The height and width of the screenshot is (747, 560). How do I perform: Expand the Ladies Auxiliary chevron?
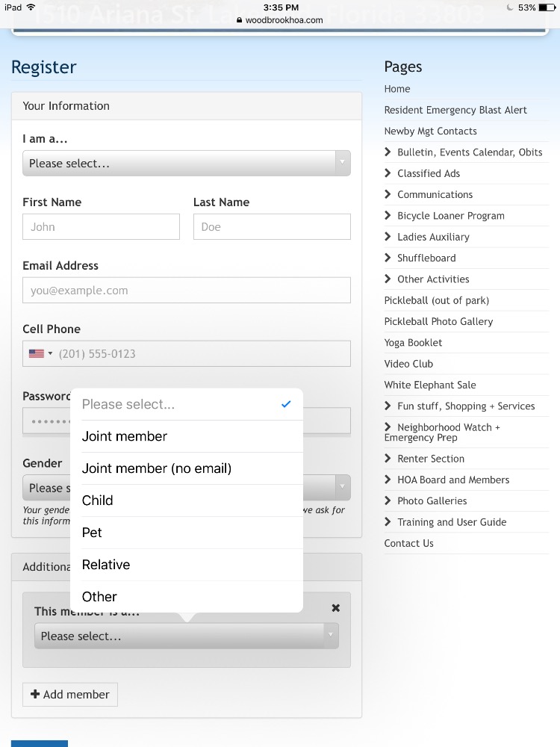[x=388, y=236]
